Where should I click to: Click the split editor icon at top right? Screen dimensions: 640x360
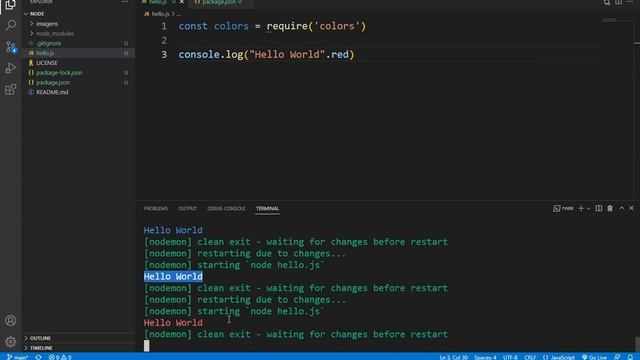[618, 2]
